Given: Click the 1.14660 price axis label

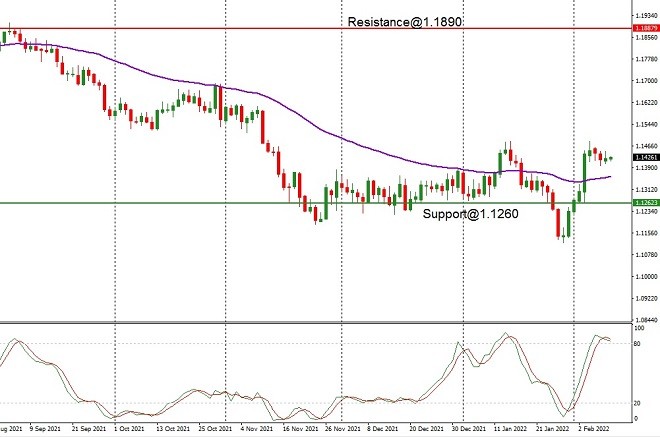Looking at the screenshot, I should (646, 146).
